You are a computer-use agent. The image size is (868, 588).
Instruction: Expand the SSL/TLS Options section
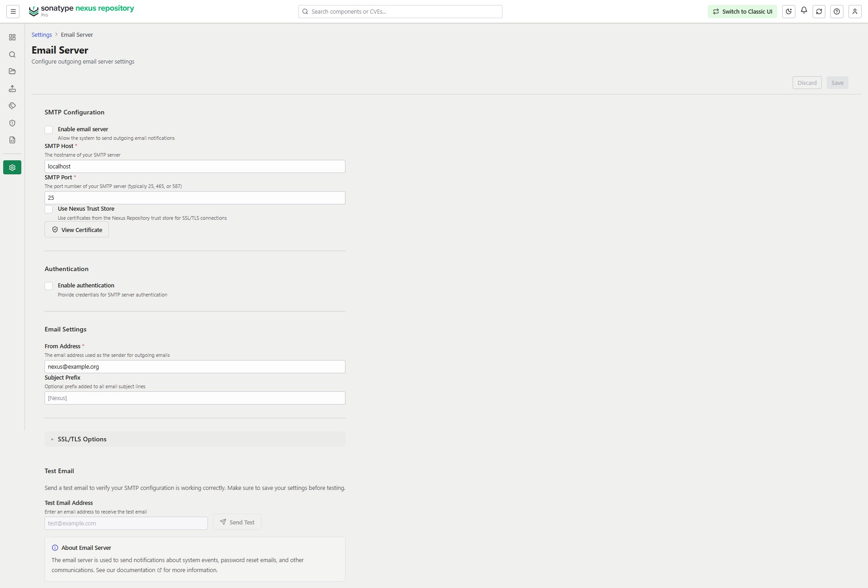tap(195, 439)
